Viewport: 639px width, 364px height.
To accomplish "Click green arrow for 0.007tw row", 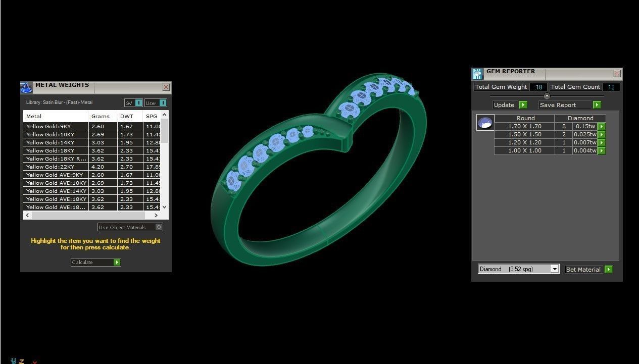I will [x=601, y=142].
